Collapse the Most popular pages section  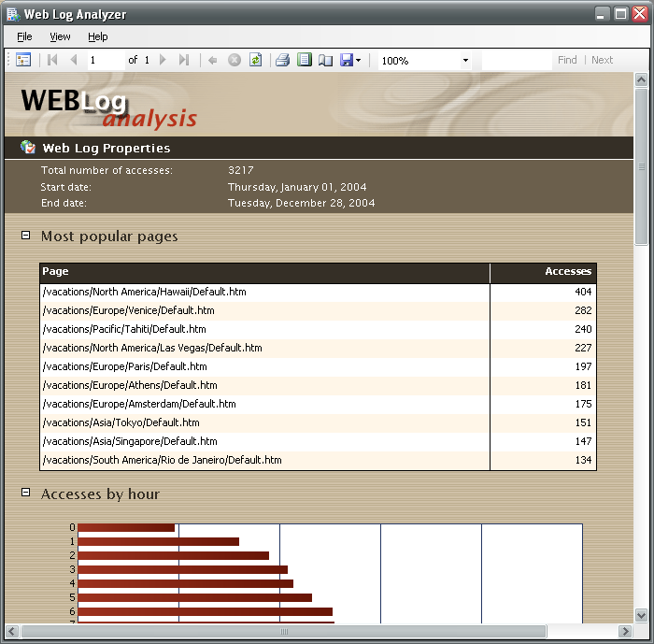(x=26, y=236)
